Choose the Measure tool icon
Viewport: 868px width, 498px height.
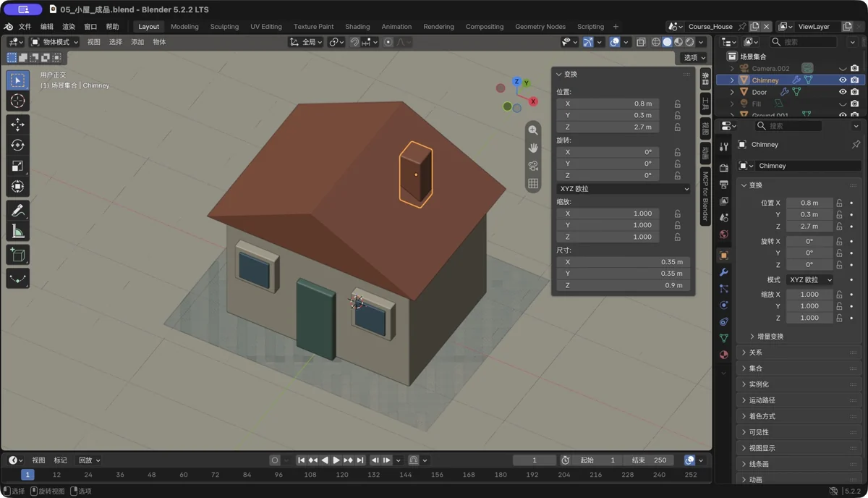[x=18, y=232]
